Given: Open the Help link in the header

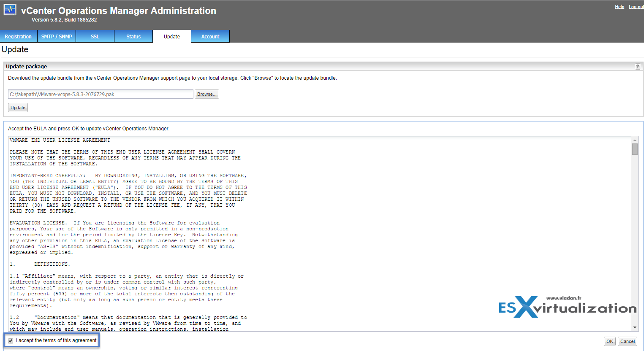Looking at the screenshot, I should [620, 7].
